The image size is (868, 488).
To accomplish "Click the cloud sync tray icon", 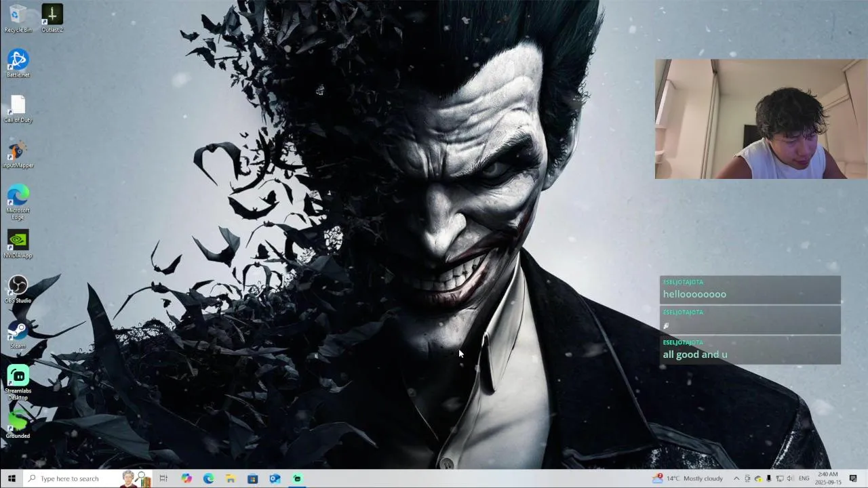I will point(758,479).
